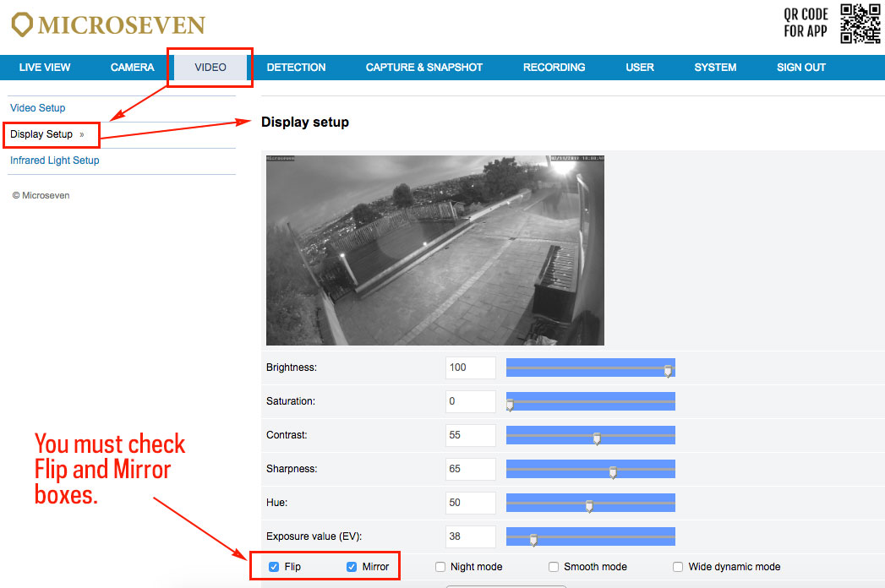Uncheck the Flip checkbox
Viewport: 885px width, 588px height.
coord(274,567)
